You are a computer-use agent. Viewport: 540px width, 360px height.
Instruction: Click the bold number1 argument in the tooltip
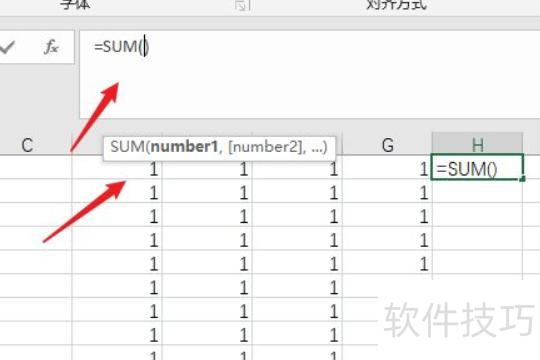pyautogui.click(x=185, y=147)
